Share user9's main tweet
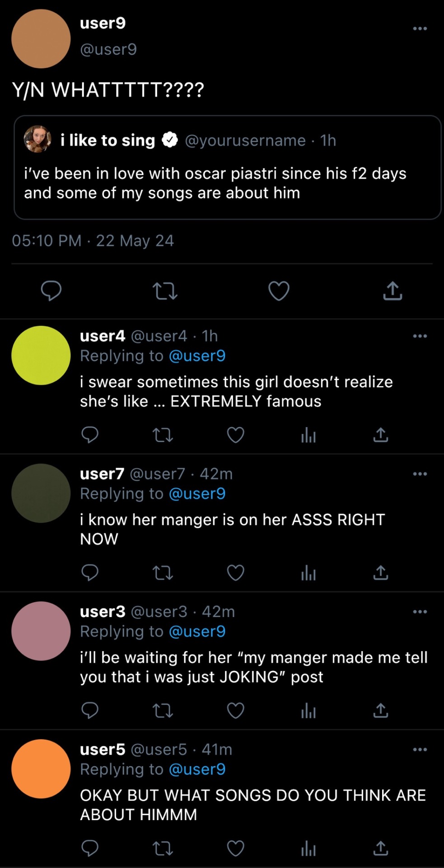Image resolution: width=444 pixels, height=868 pixels. click(x=393, y=291)
